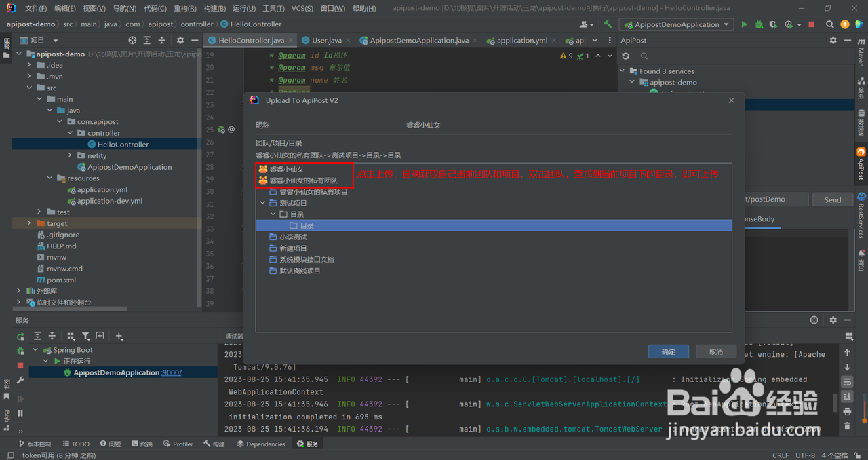Click the orange update arrow icon
Screen dimensions: 868x460
845,24
